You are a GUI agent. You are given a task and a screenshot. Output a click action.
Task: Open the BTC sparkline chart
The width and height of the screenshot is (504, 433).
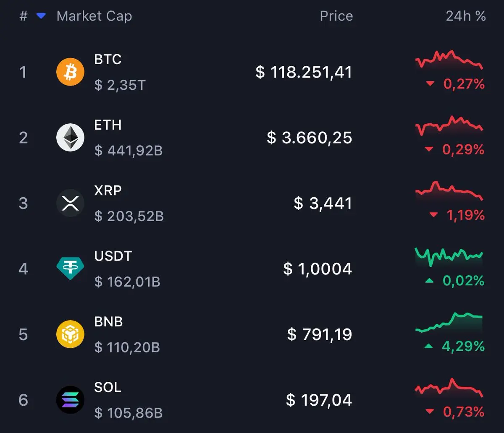pos(449,60)
